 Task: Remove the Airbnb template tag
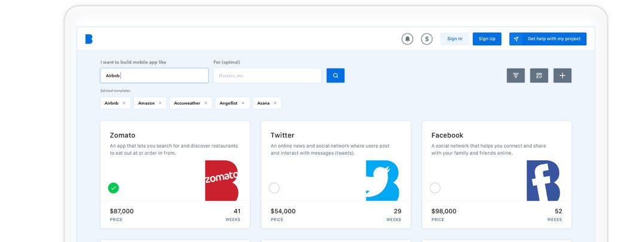click(x=124, y=103)
